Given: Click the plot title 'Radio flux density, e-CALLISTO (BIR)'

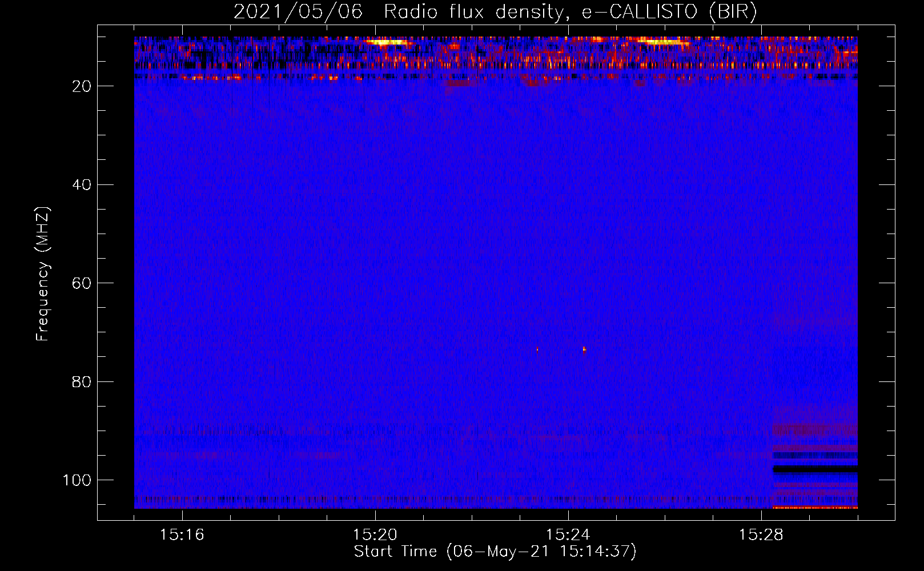Looking at the screenshot, I should (570, 12).
